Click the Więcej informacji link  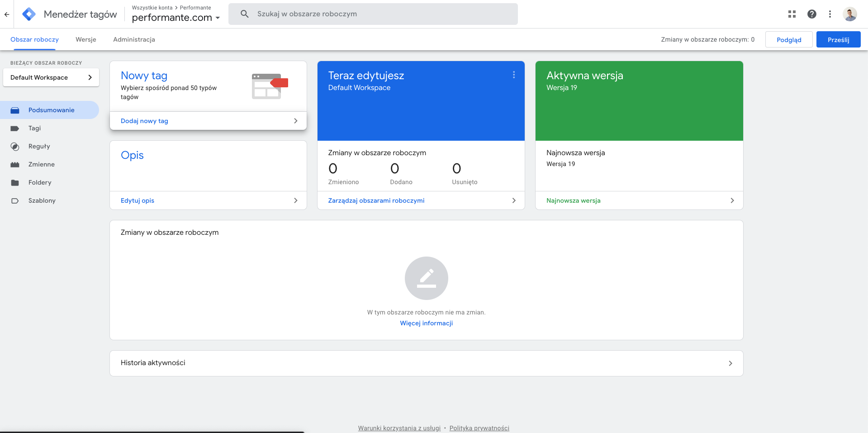(427, 323)
